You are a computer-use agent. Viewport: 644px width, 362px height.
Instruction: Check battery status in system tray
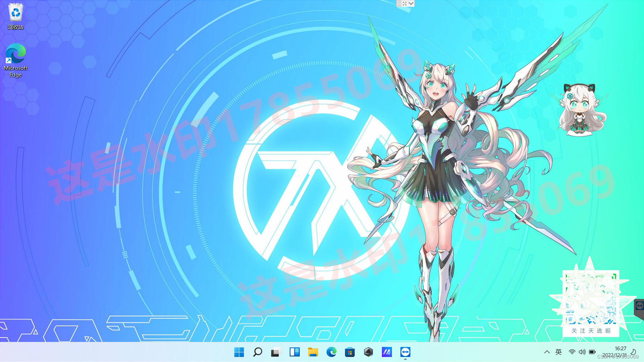click(592, 352)
